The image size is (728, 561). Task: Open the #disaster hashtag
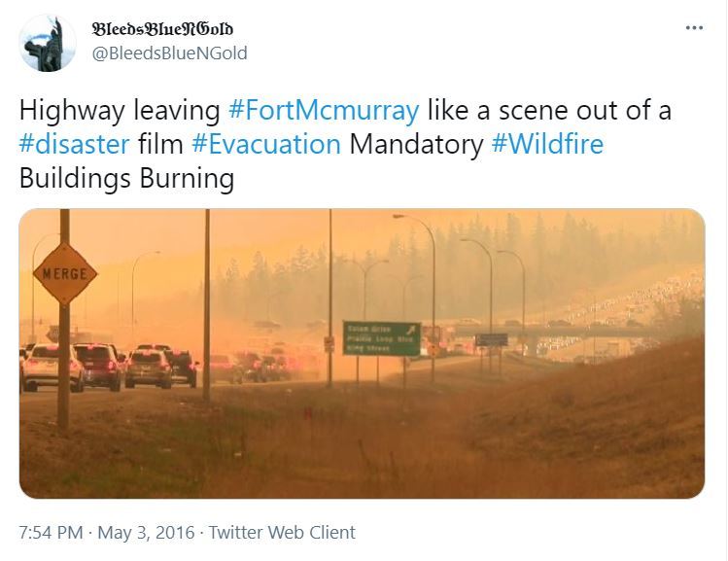(74, 144)
